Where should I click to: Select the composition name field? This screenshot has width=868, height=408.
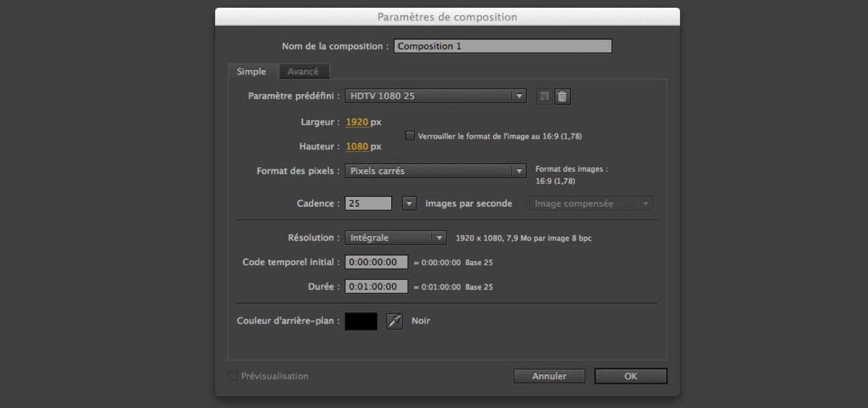[x=503, y=46]
